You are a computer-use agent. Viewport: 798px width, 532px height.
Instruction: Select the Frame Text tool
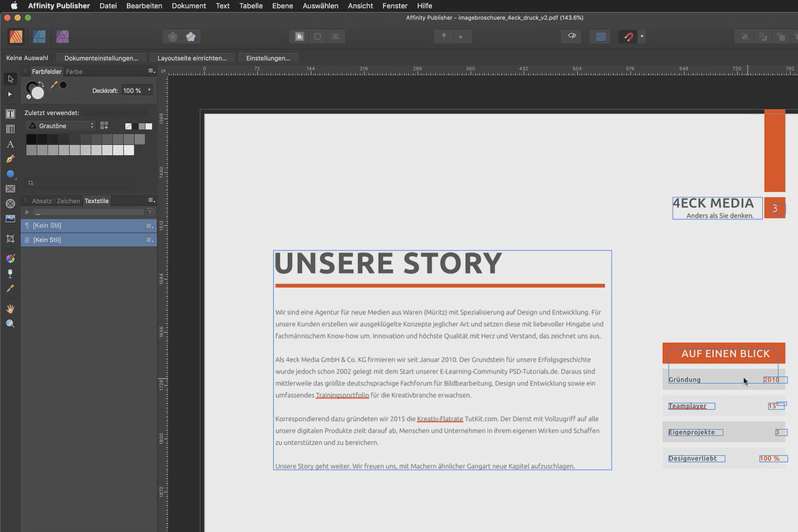pyautogui.click(x=10, y=114)
